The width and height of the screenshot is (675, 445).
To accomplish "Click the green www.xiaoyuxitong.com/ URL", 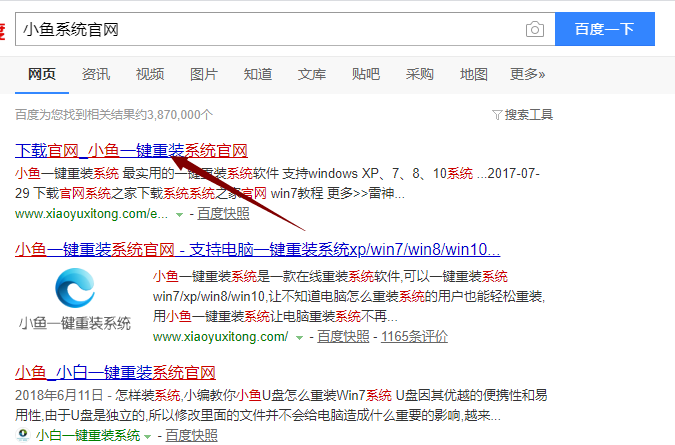I will coord(220,337).
